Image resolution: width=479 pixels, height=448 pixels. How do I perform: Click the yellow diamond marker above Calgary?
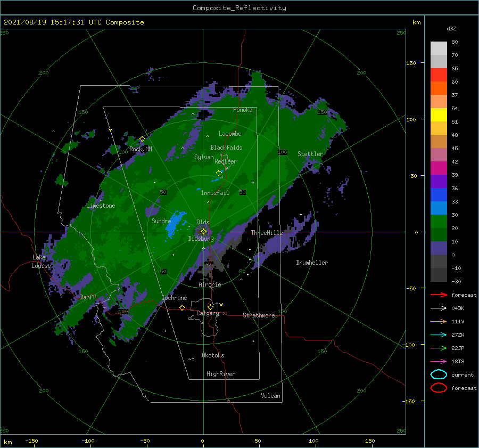(x=210, y=307)
